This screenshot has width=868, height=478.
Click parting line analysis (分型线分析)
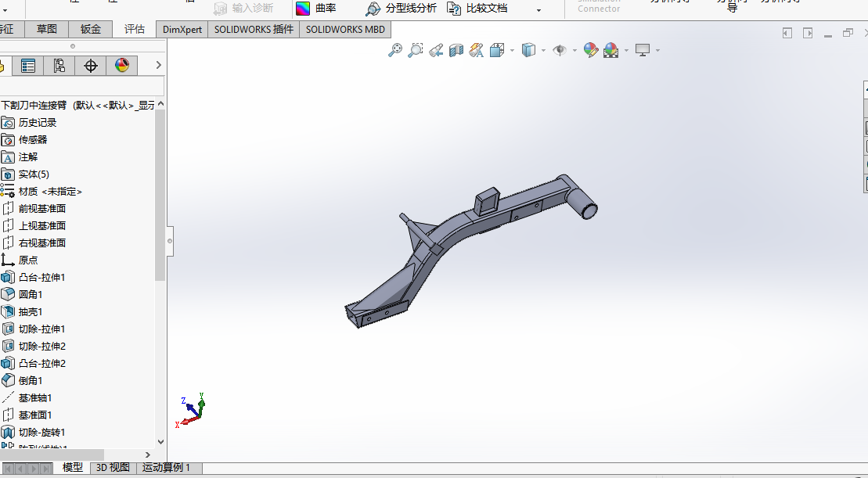(401, 9)
